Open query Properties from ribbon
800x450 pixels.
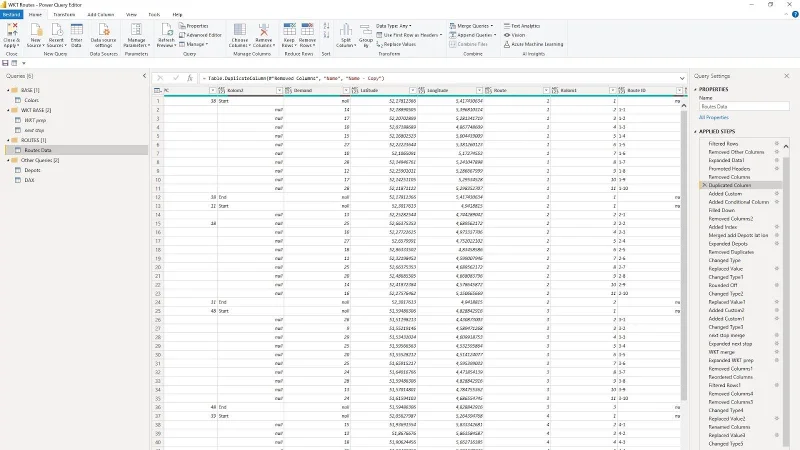pyautogui.click(x=194, y=26)
